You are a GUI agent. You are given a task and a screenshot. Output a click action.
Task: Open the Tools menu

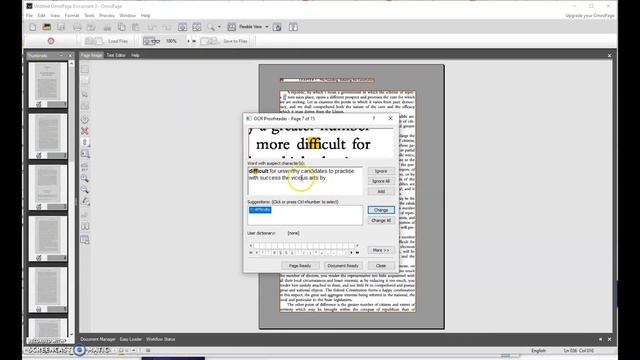89,16
